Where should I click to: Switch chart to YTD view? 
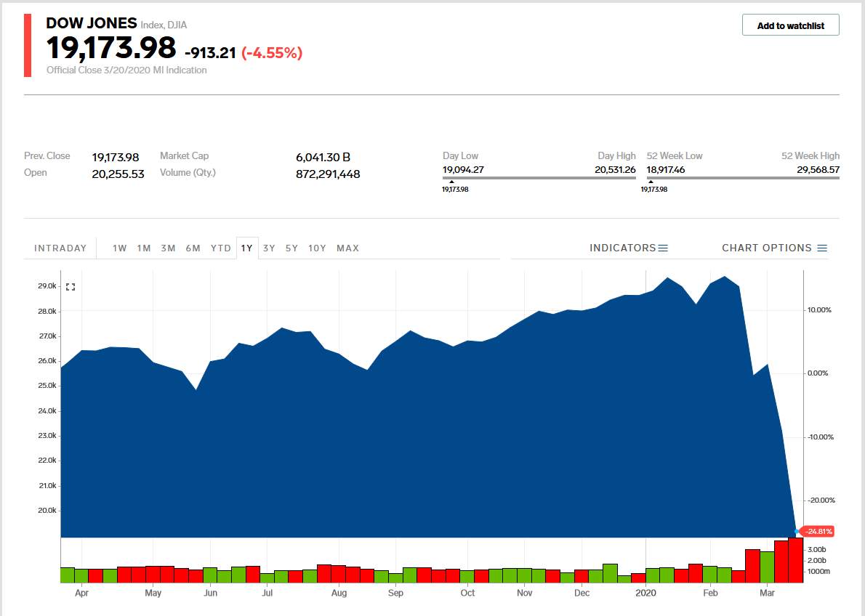coord(221,248)
